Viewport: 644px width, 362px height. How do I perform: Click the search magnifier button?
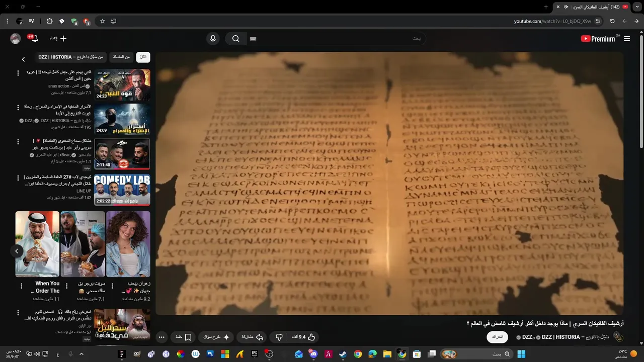[235, 39]
